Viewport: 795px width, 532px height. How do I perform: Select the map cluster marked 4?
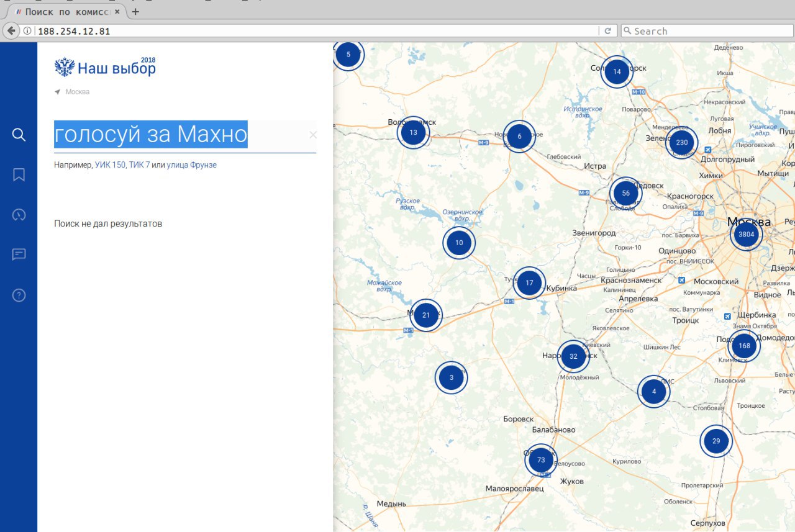pos(654,392)
